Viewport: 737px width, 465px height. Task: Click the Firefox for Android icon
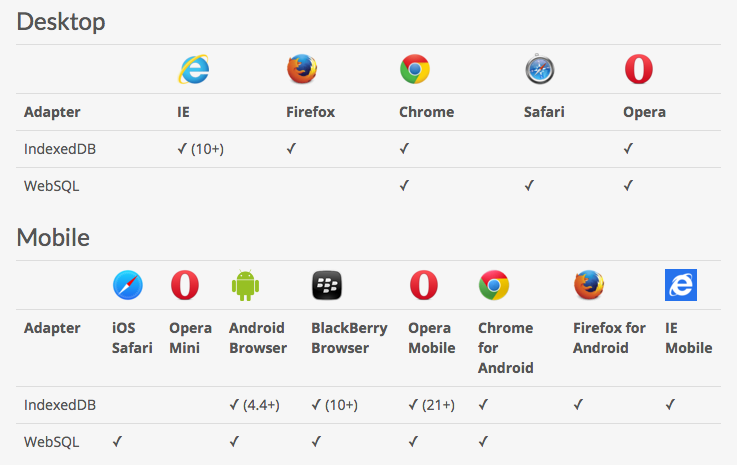click(x=589, y=285)
